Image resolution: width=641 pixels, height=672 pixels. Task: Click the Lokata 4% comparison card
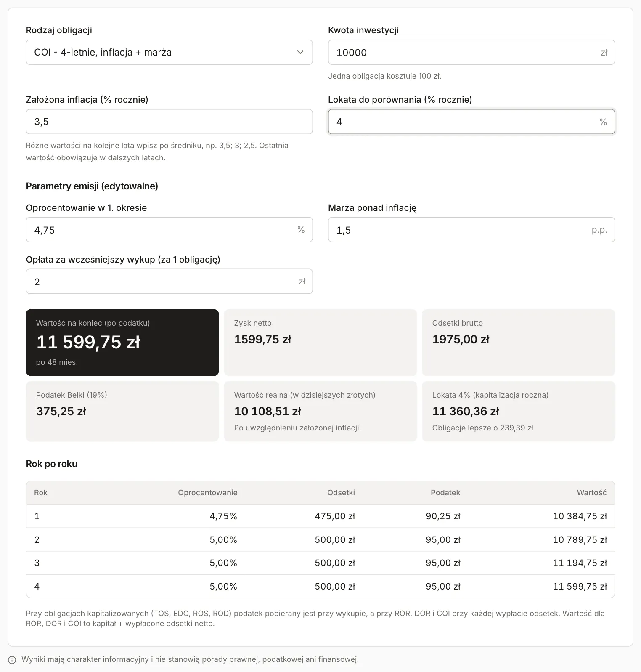click(x=519, y=411)
